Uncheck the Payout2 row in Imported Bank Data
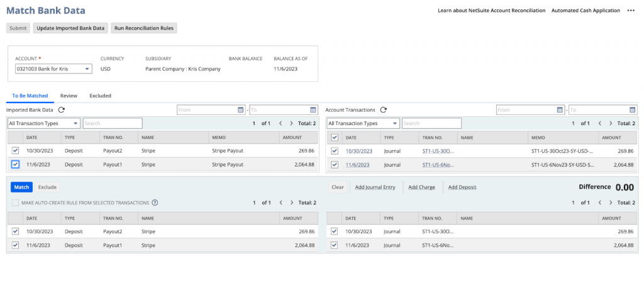The image size is (644, 291). (15, 151)
